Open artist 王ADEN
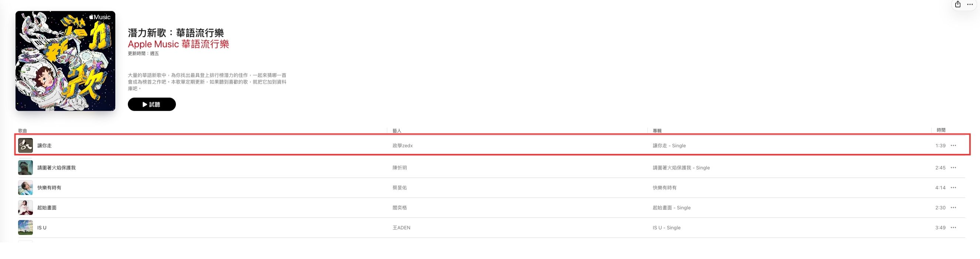 click(x=401, y=228)
